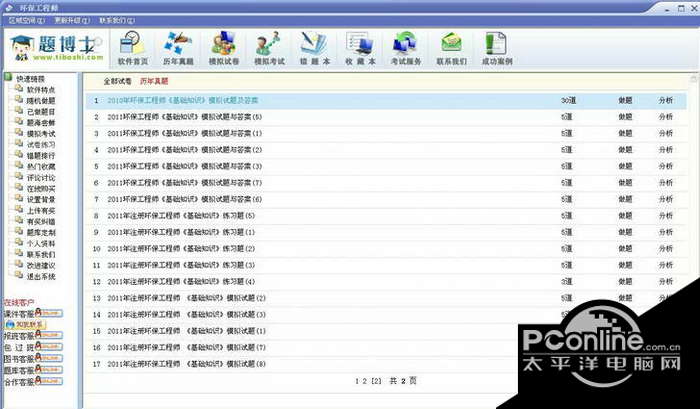
Task: Click the folder icon beside 退出系统
Action: [19, 275]
